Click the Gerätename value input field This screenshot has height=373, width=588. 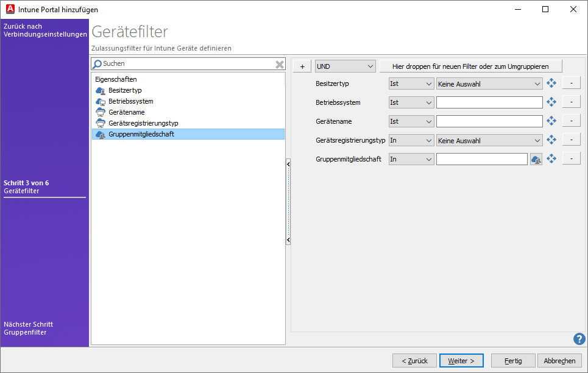(x=489, y=121)
